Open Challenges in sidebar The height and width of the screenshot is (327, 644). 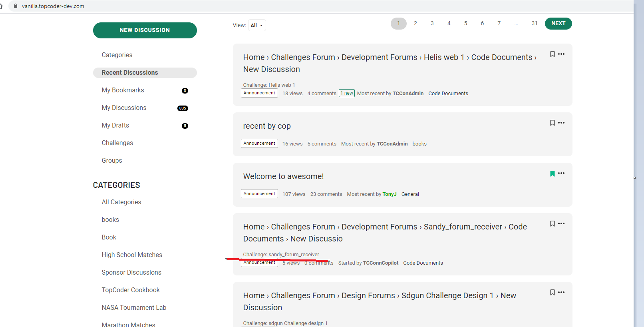[117, 143]
